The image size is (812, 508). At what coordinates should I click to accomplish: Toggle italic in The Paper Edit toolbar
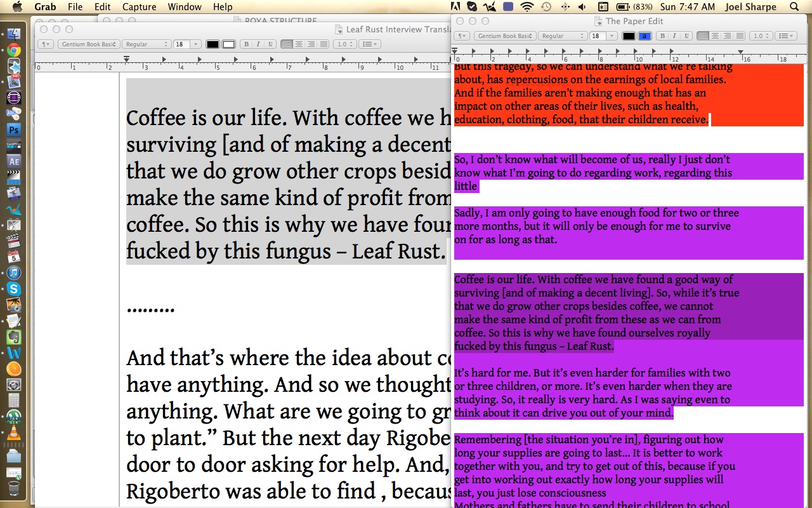tap(674, 36)
